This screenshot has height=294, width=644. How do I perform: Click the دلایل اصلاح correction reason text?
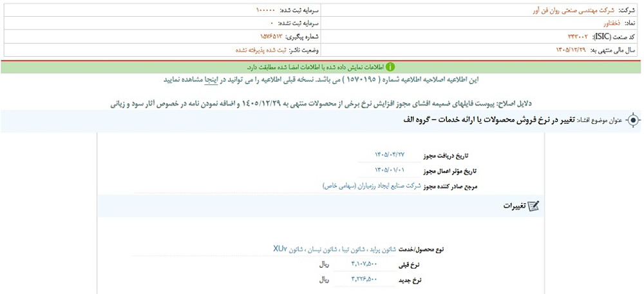(x=321, y=104)
